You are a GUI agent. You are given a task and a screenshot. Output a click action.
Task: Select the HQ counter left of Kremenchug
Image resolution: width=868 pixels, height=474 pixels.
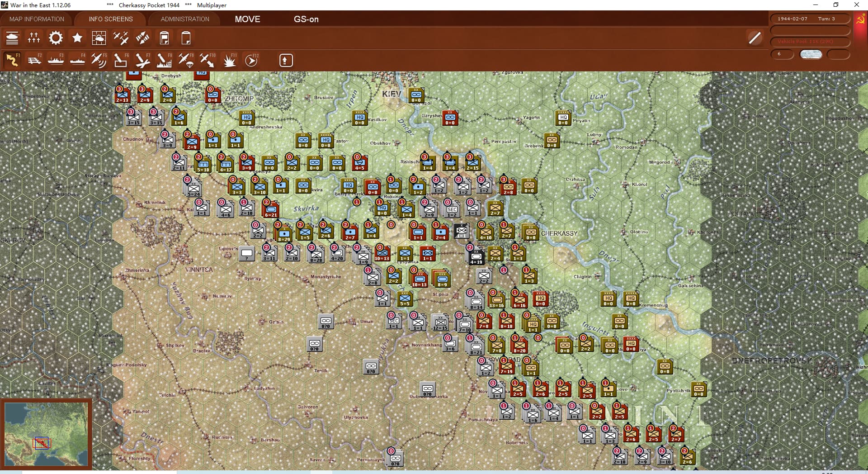[631, 299]
